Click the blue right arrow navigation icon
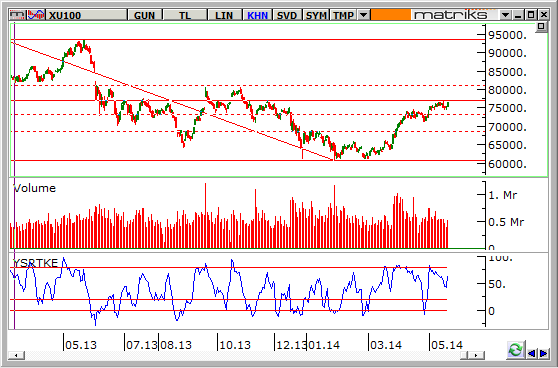558x368 pixels. 544,353
